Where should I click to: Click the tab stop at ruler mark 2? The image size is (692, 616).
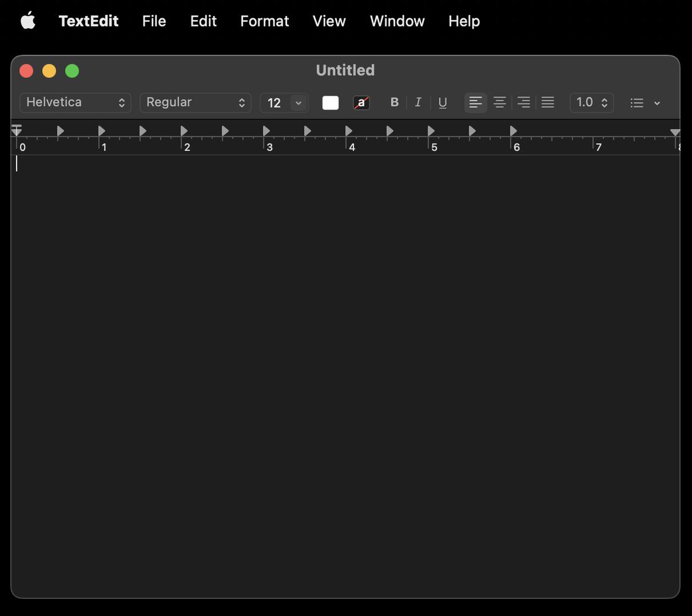click(x=184, y=131)
